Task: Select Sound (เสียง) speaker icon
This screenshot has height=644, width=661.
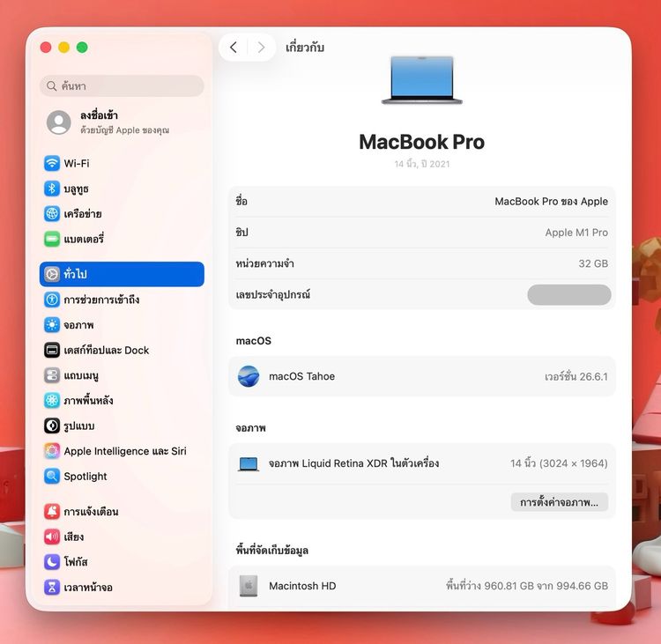Action: 52,537
